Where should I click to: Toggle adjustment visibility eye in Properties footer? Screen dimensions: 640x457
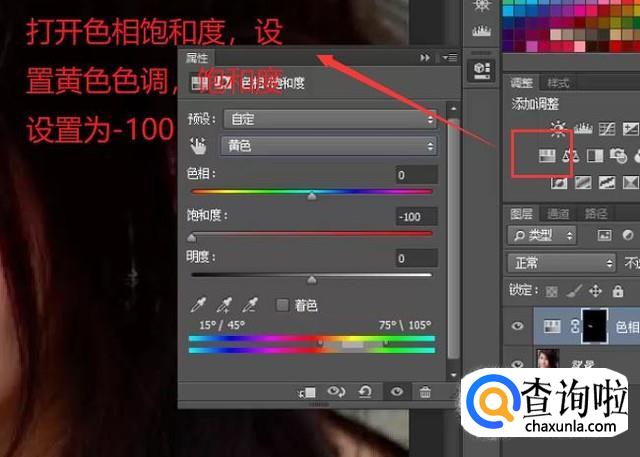(396, 392)
